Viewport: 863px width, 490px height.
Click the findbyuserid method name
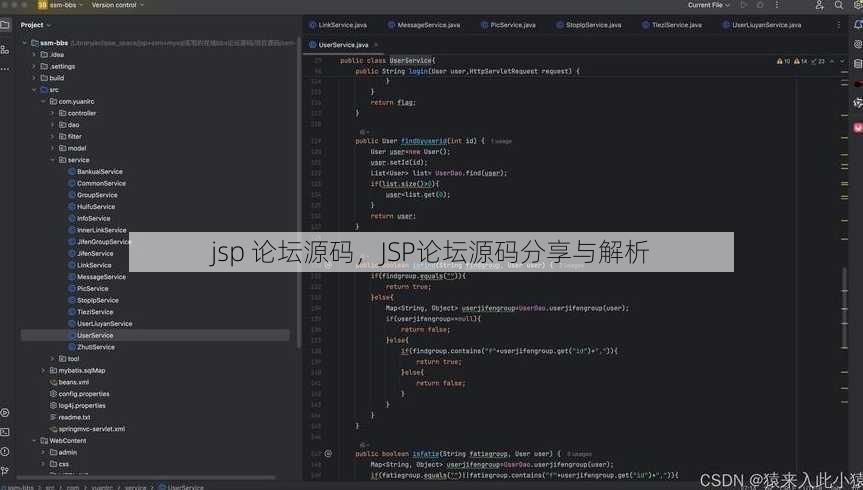[424, 141]
